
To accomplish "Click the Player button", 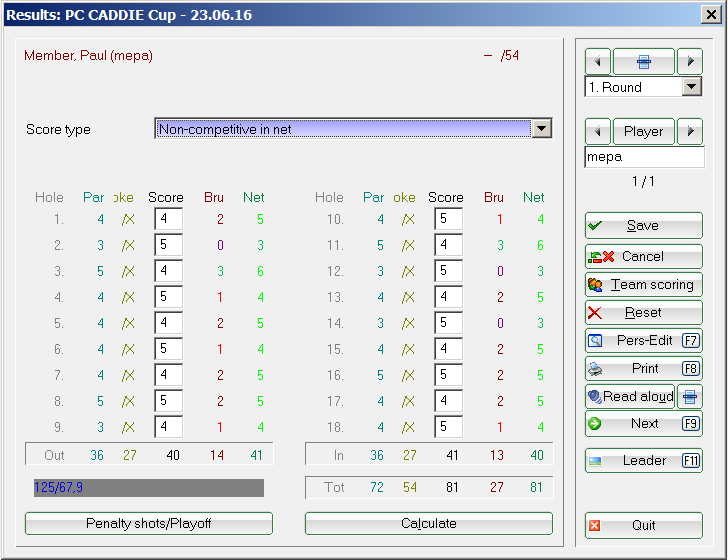I will [x=644, y=131].
